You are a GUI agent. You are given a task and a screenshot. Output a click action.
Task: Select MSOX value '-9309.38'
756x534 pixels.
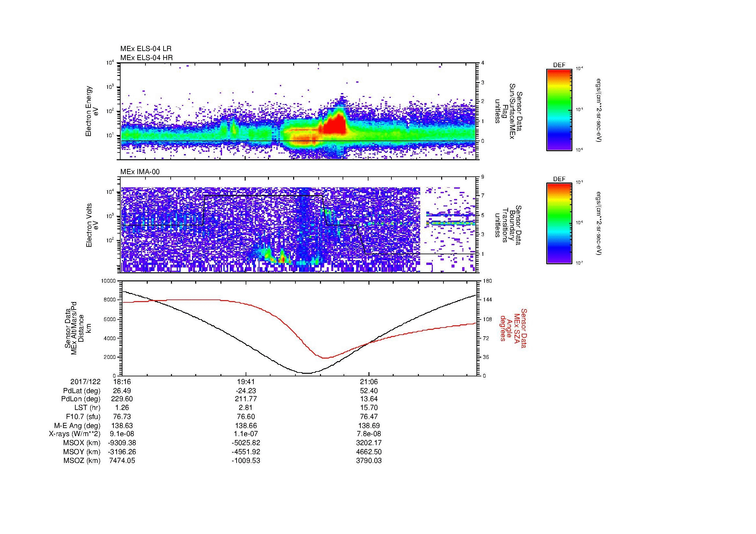(122, 443)
